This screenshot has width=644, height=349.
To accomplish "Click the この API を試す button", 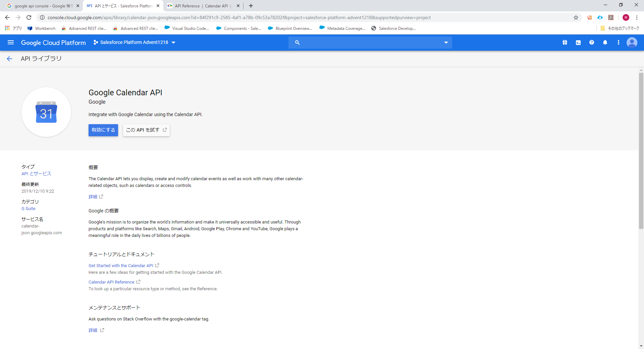I will [x=146, y=130].
